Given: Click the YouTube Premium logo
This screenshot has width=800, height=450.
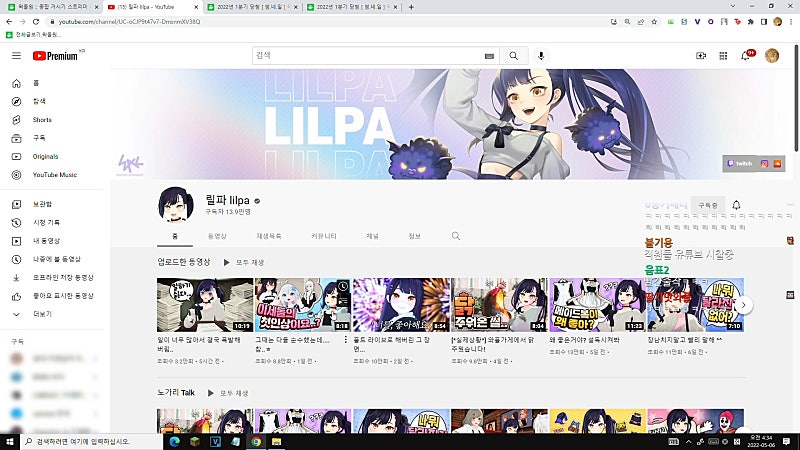Looking at the screenshot, I should click(56, 56).
